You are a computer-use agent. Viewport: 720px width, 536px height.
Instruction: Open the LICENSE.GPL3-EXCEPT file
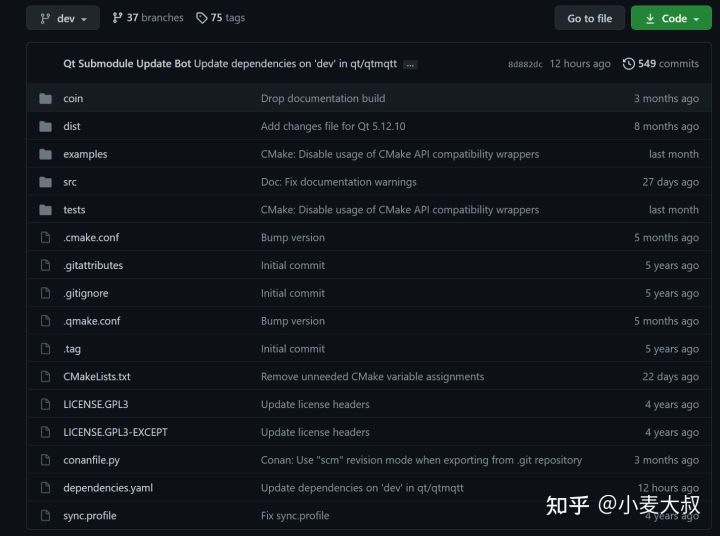(115, 432)
